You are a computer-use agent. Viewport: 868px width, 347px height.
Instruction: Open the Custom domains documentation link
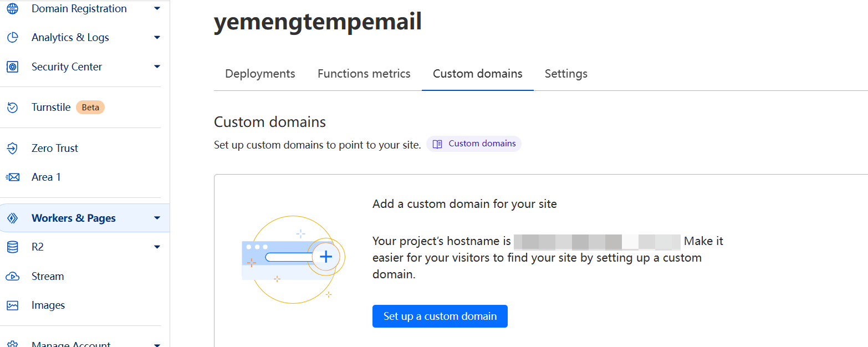(x=474, y=144)
